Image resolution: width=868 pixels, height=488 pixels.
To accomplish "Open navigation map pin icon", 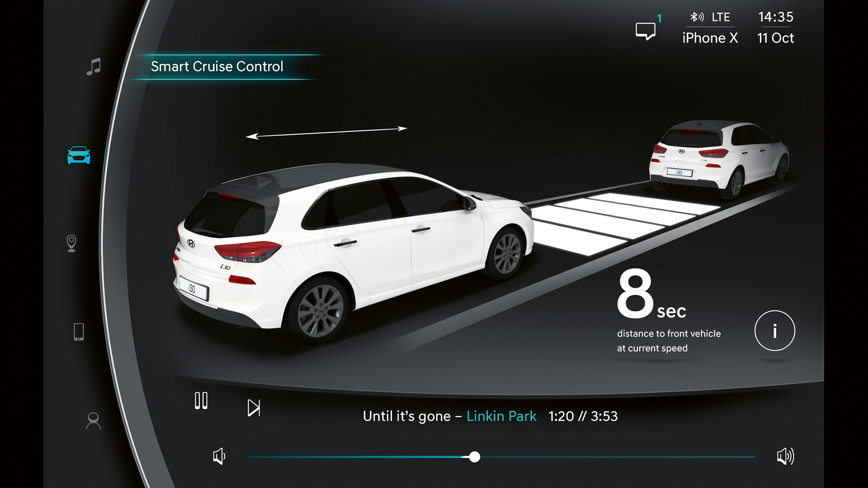I will click(x=71, y=243).
